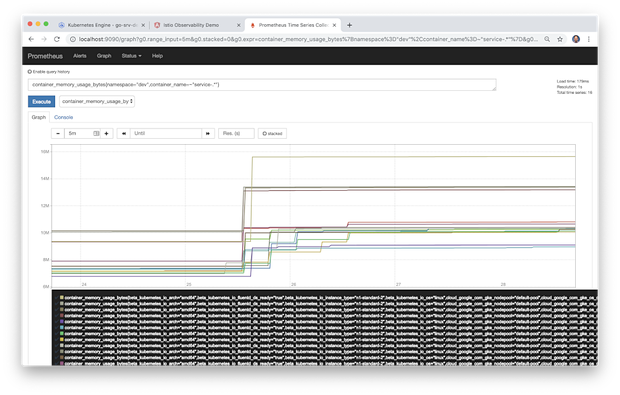The width and height of the screenshot is (620, 395).
Task: Click the browser address bar URL
Action: click(x=308, y=39)
